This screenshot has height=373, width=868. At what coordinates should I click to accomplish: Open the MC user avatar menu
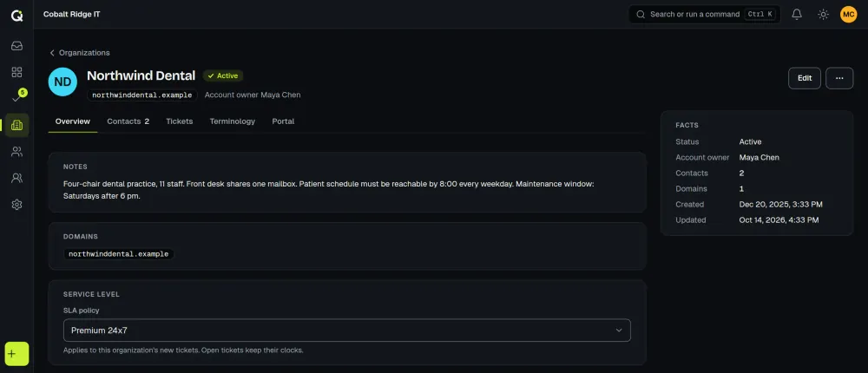(848, 15)
